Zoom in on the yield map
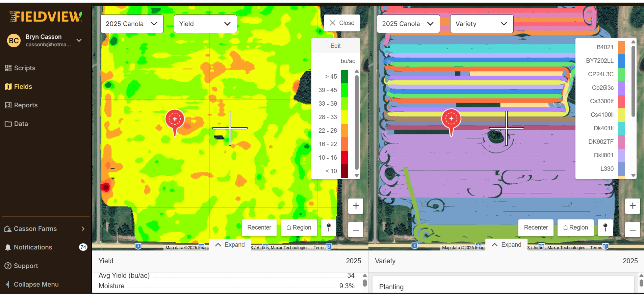The width and height of the screenshot is (644, 294). (x=356, y=206)
